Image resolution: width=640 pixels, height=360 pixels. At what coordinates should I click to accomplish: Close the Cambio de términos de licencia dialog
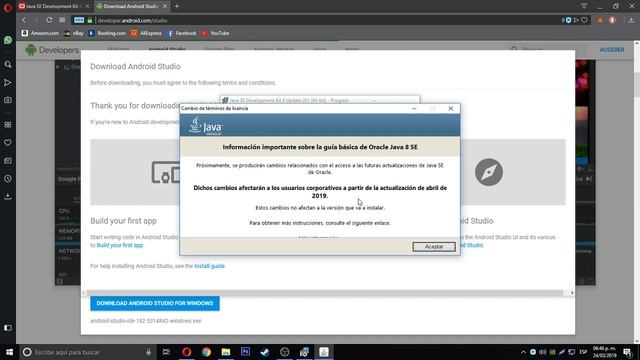[x=451, y=109]
